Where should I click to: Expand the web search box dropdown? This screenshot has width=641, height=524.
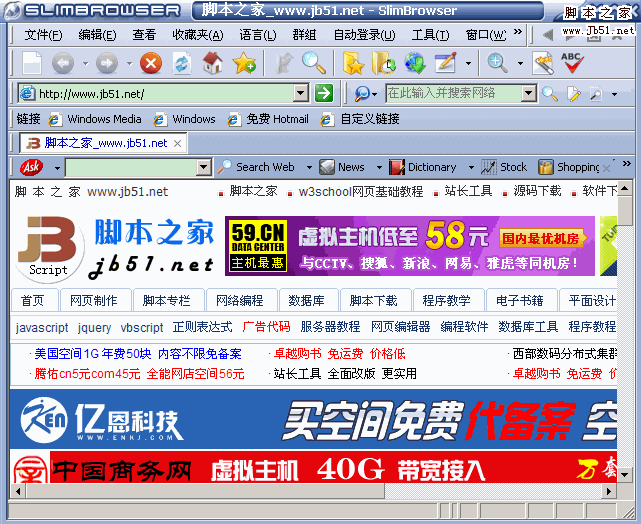[529, 93]
